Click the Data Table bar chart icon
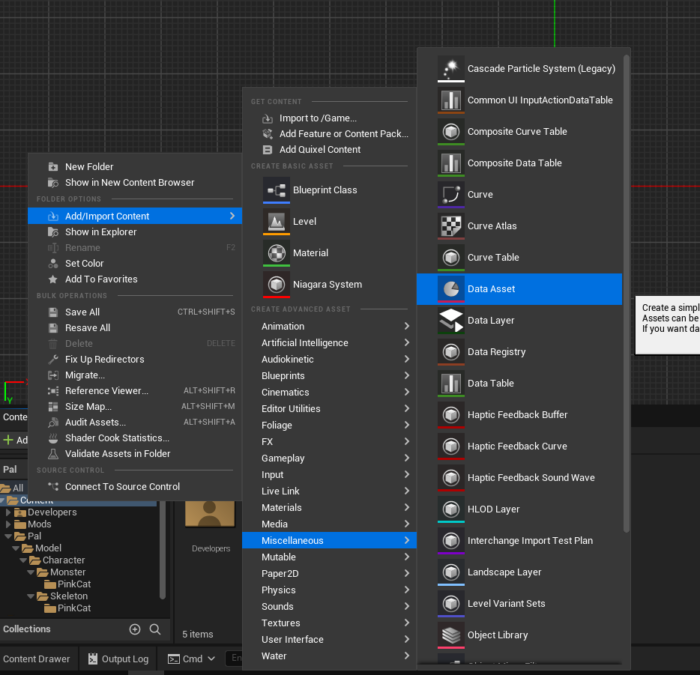 451,383
